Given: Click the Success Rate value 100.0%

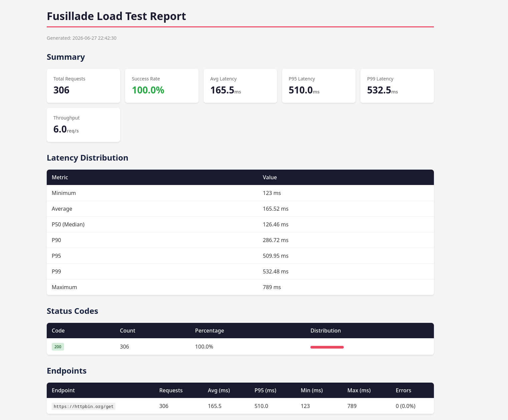Looking at the screenshot, I should pyautogui.click(x=148, y=90).
